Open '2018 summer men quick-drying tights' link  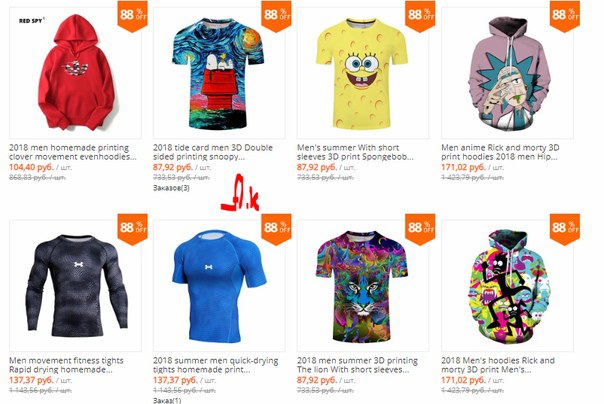click(215, 365)
